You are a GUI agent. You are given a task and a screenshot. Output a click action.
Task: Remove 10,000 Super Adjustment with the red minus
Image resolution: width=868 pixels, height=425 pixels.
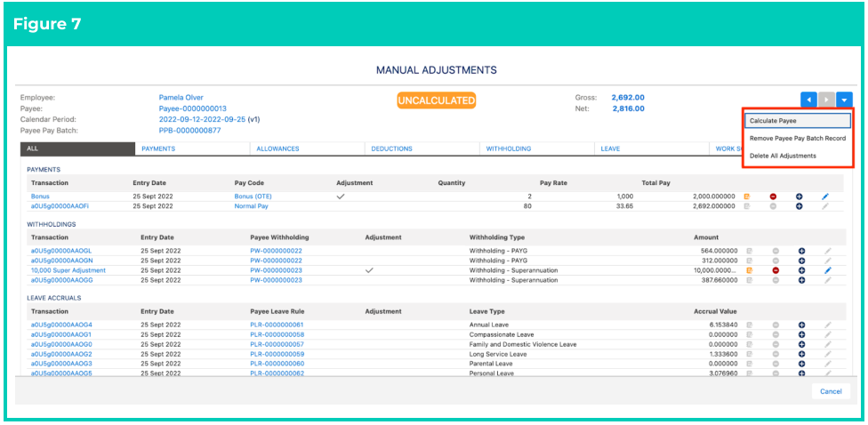tap(776, 270)
